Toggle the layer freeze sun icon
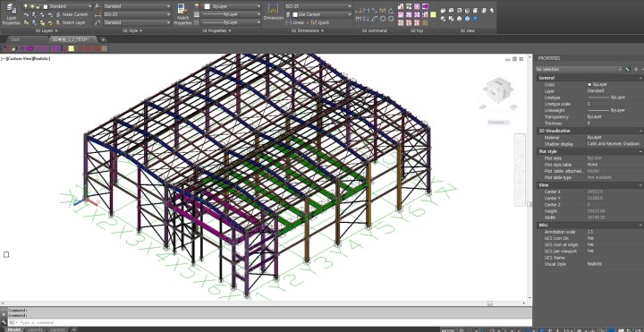 click(x=31, y=6)
